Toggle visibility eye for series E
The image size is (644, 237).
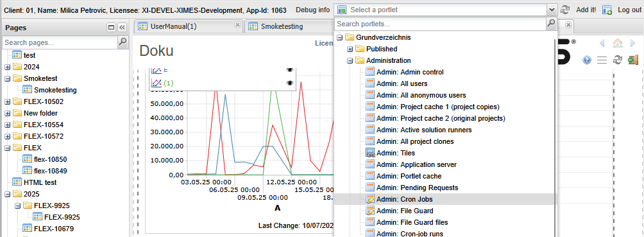click(x=290, y=69)
